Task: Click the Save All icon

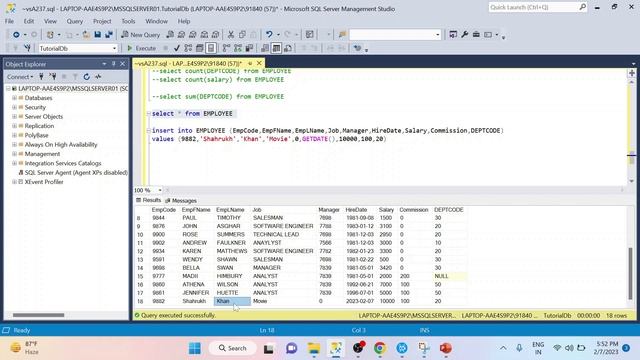Action: (x=109, y=35)
